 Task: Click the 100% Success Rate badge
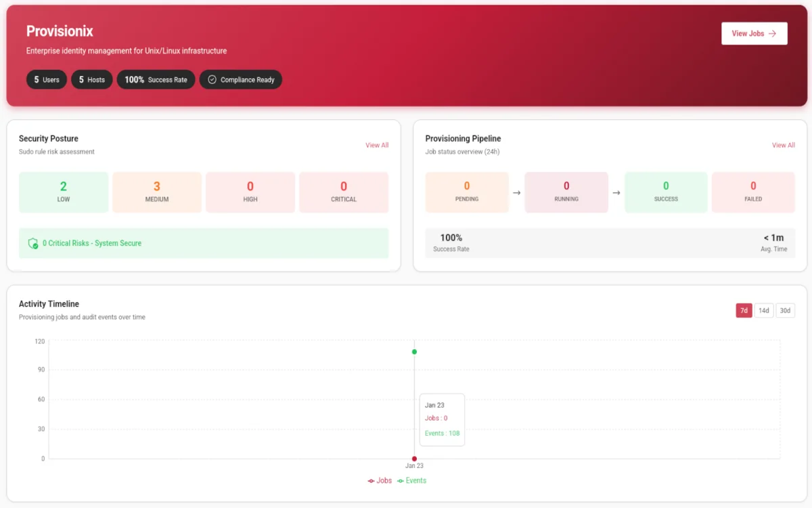pos(156,79)
